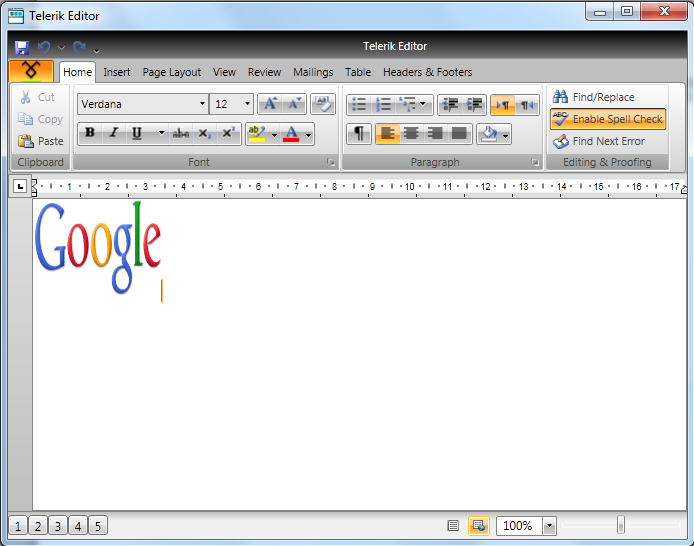Screen dimensions: 694x546
Task: Align text left
Action: (387, 134)
